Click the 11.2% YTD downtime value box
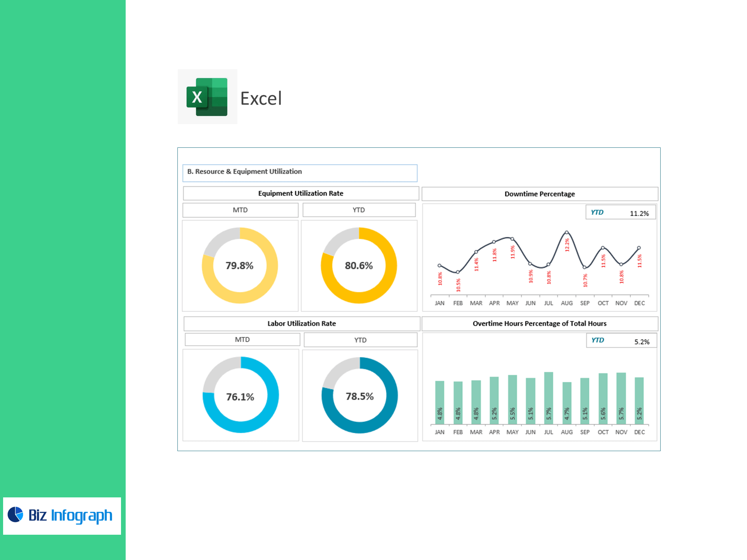This screenshot has width=747, height=560. pos(620,213)
